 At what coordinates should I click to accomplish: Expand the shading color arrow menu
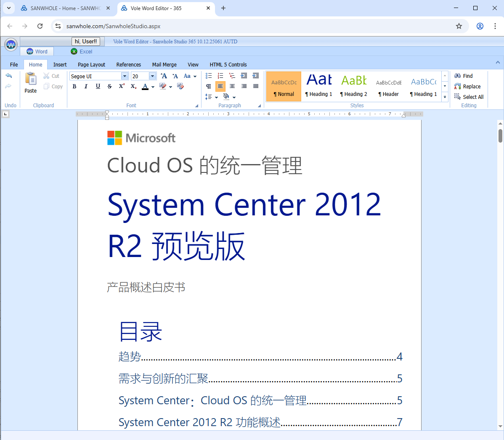coord(234,98)
